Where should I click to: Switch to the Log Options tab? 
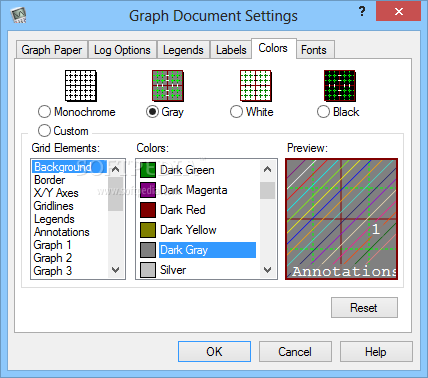tap(122, 50)
